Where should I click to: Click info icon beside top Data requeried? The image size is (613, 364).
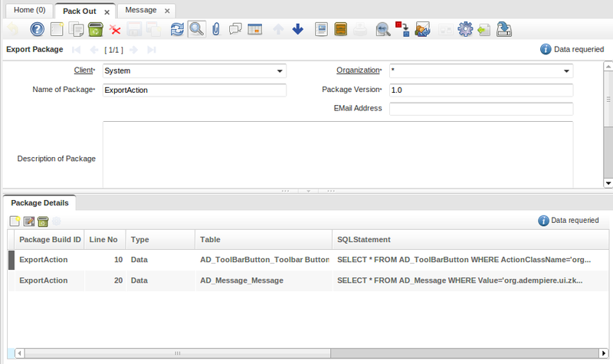click(546, 49)
